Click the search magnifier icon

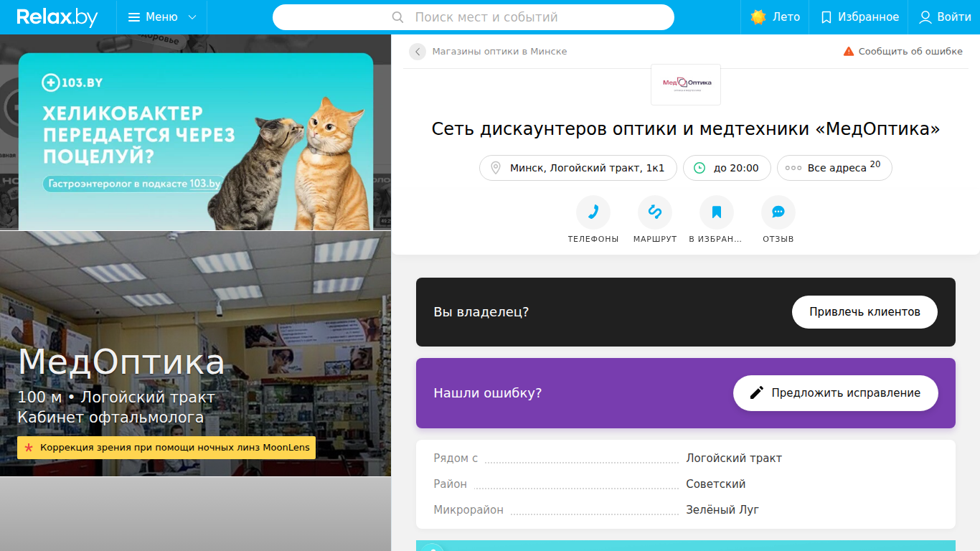pyautogui.click(x=398, y=17)
